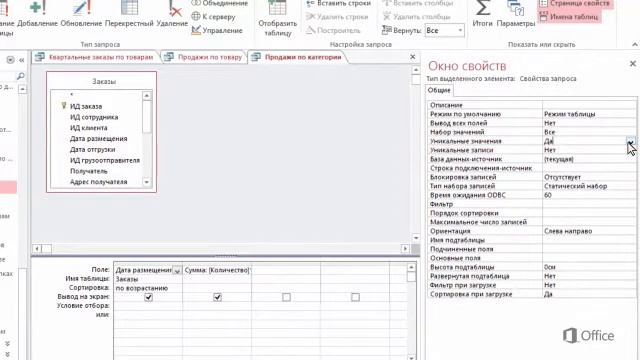Uncheck Вывод на экран for Дата размещения column

pos(149,297)
